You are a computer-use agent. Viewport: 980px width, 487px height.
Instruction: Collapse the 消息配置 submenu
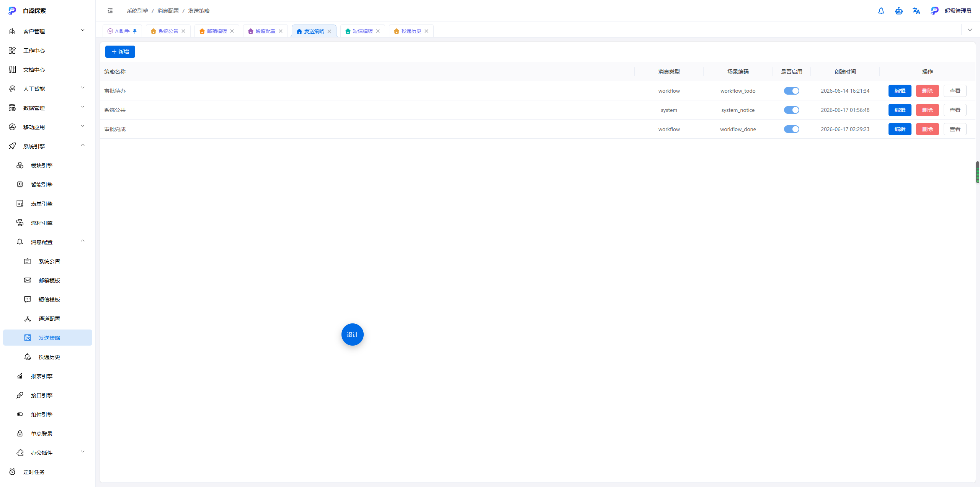tap(47, 242)
